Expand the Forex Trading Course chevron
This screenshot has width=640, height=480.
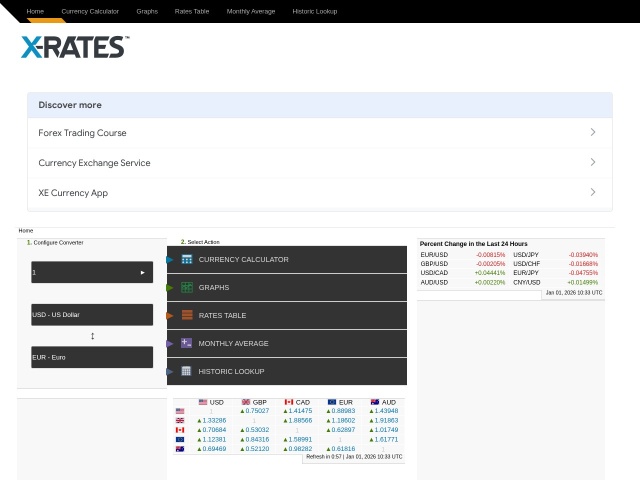(593, 132)
